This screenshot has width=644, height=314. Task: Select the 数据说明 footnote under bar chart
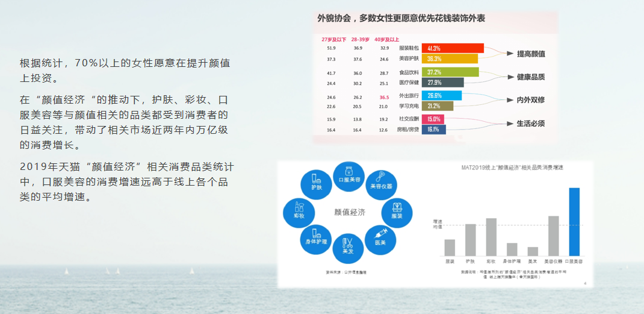[513, 274]
